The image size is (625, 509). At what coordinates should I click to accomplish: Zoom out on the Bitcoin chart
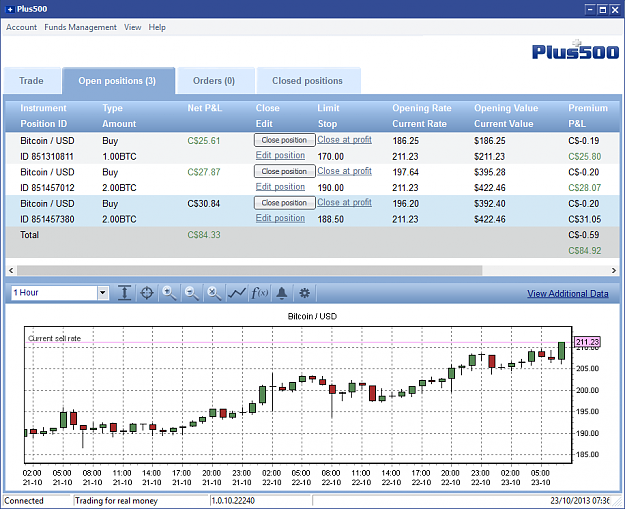[192, 293]
